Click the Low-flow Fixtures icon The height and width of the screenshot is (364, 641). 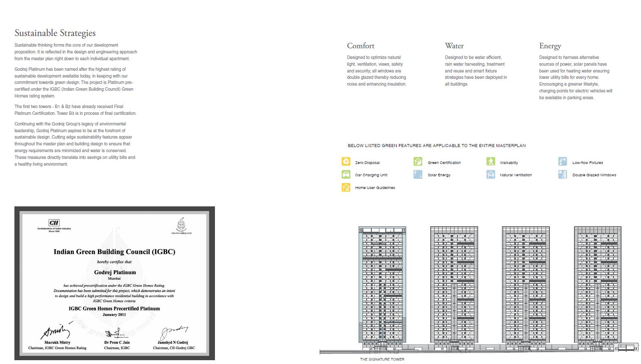[563, 161]
